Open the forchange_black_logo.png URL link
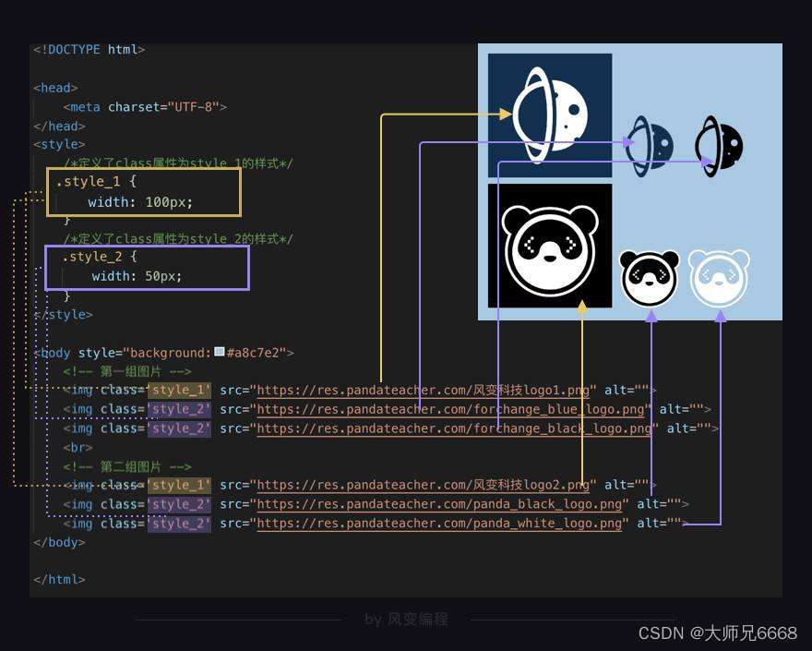Viewport: 812px width, 651px height. [454, 428]
